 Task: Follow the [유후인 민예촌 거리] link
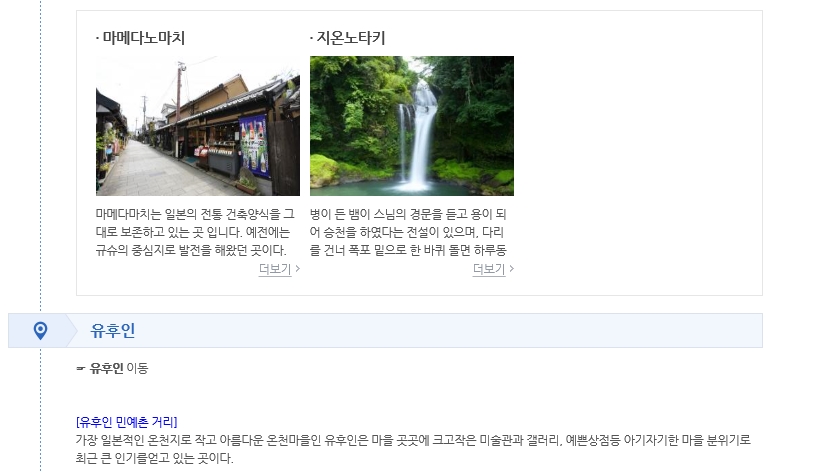127,422
